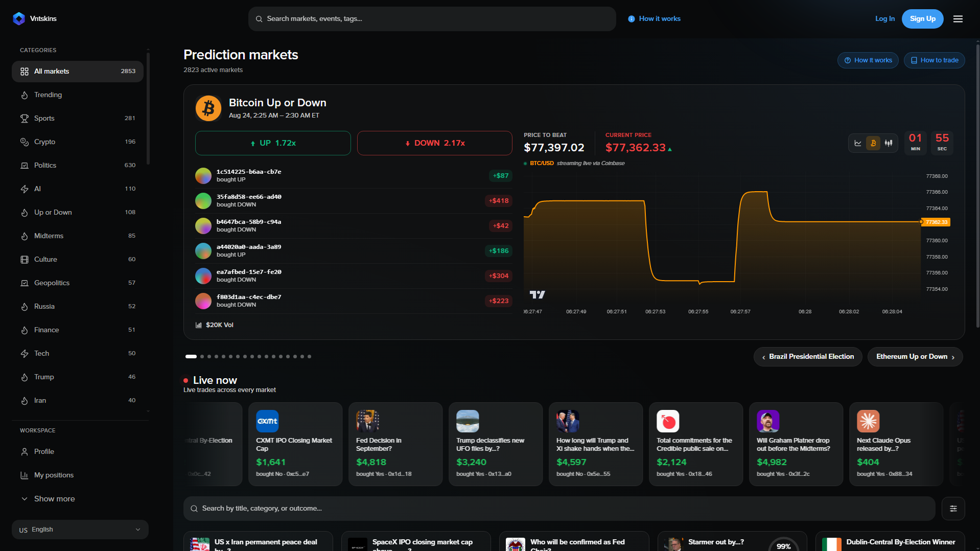Click avatar of trader a44020a0-aada-3a89

click(203, 251)
